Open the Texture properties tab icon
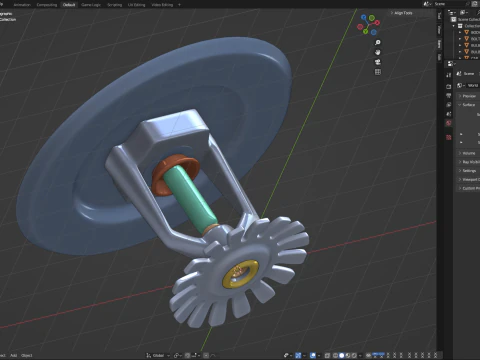The width and height of the screenshot is (480, 360). point(449,137)
